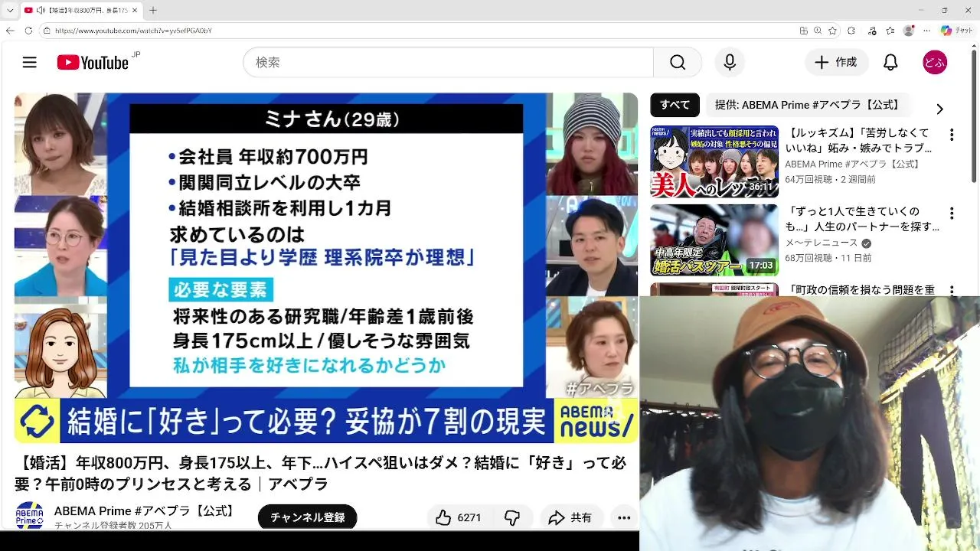Open the browser settings three-dots menu
980x551 pixels.
[927, 31]
